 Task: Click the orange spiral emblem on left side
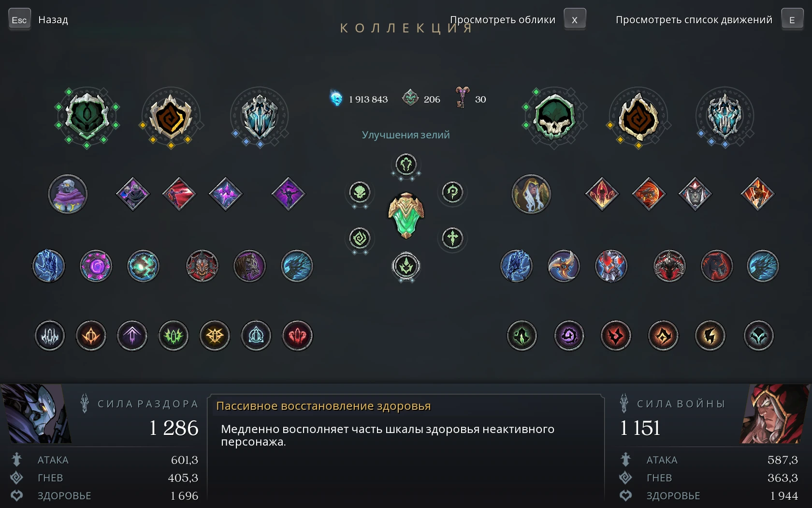point(171,117)
